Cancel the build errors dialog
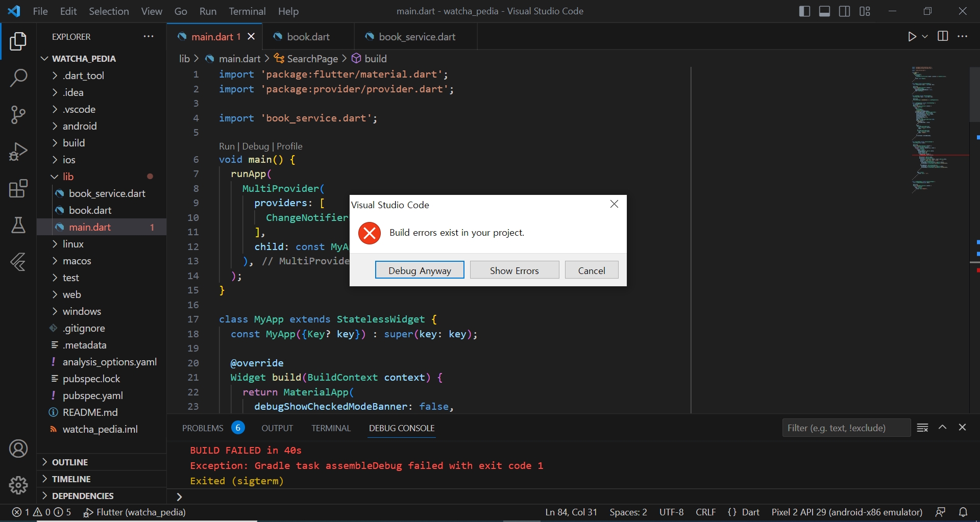The width and height of the screenshot is (980, 522). [592, 270]
